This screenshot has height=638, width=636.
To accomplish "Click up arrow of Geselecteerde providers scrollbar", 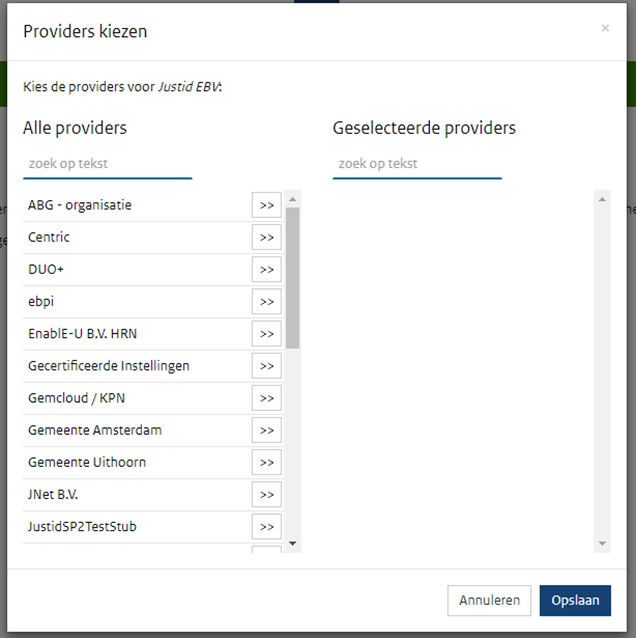I will pos(602,199).
